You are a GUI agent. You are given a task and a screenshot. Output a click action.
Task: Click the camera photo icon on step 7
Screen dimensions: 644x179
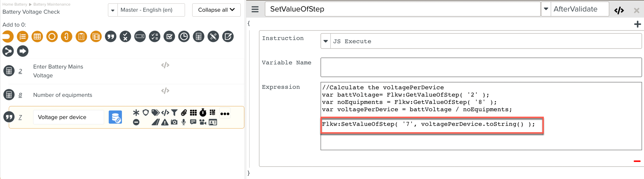pos(174,122)
